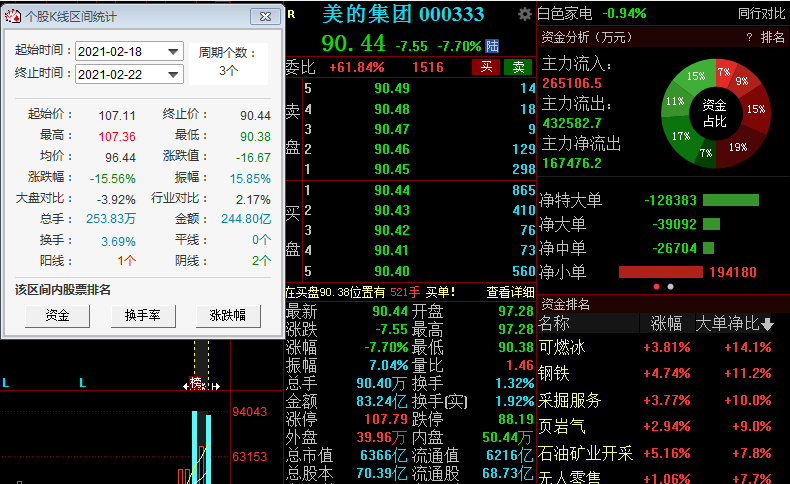Sort by 大单净比 down arrow

[x=767, y=324]
